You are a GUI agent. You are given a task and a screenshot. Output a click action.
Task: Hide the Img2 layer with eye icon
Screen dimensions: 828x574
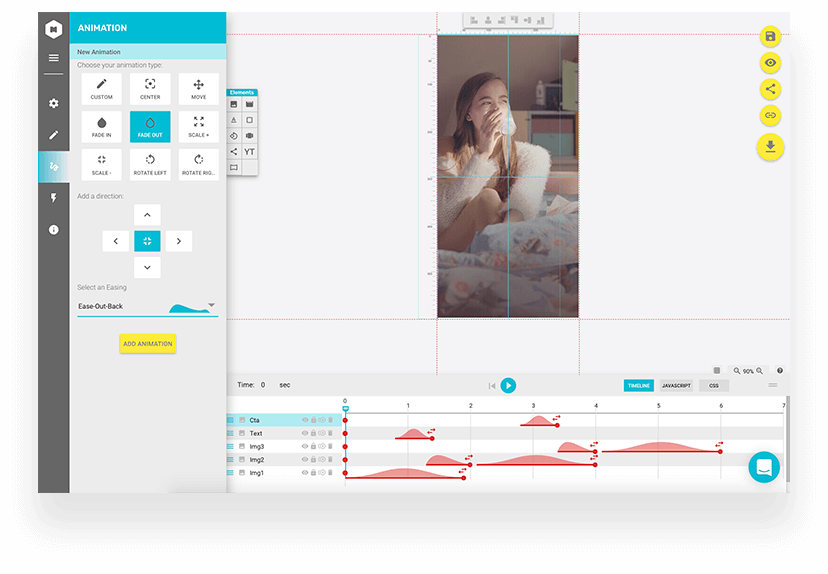tap(305, 460)
